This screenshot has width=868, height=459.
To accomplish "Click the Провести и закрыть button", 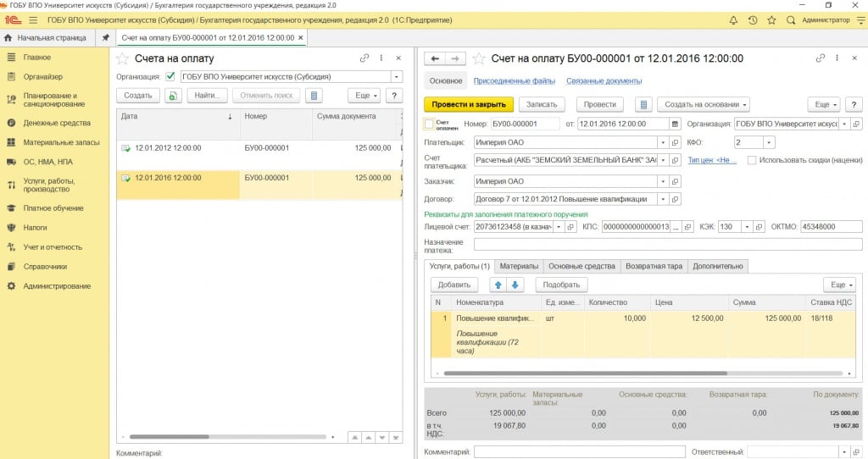I will click(468, 104).
